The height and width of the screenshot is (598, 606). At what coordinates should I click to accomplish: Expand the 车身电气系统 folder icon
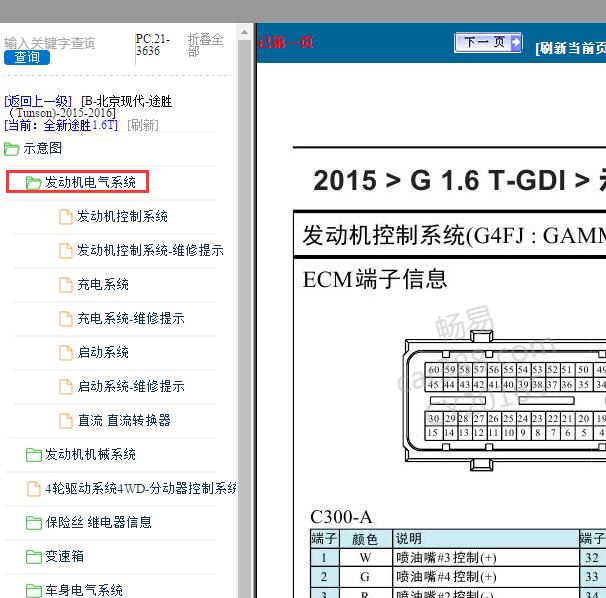[34, 591]
